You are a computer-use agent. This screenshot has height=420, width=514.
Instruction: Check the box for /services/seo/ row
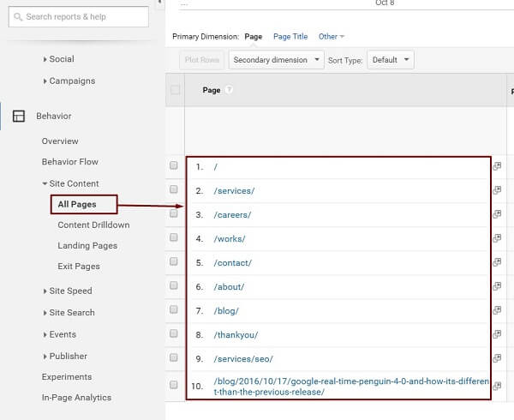[174, 357]
